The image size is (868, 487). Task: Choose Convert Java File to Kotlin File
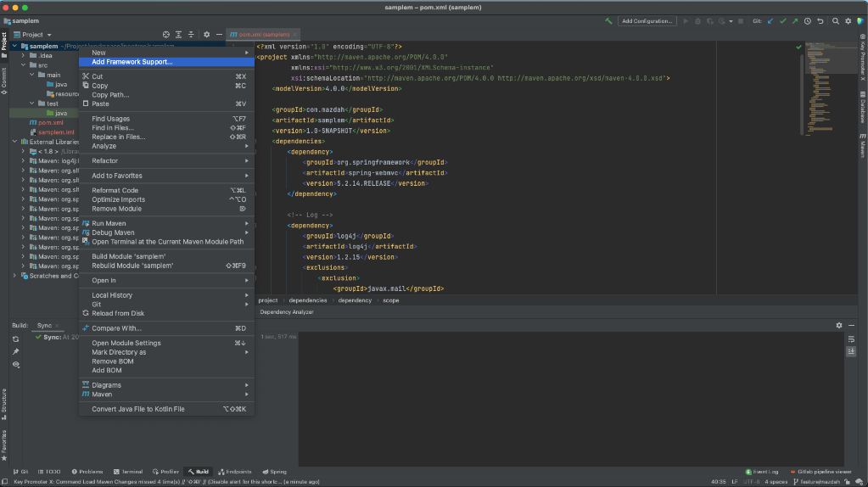pos(166,409)
